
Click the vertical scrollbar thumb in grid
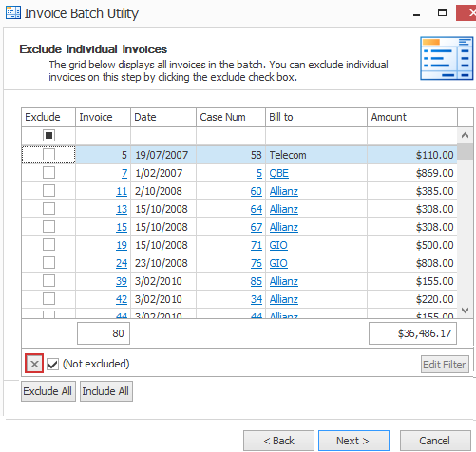[466, 152]
